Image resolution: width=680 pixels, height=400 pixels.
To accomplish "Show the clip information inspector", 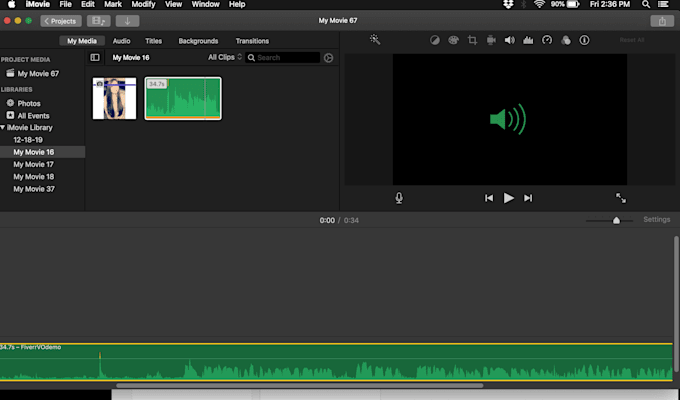I will pos(585,40).
